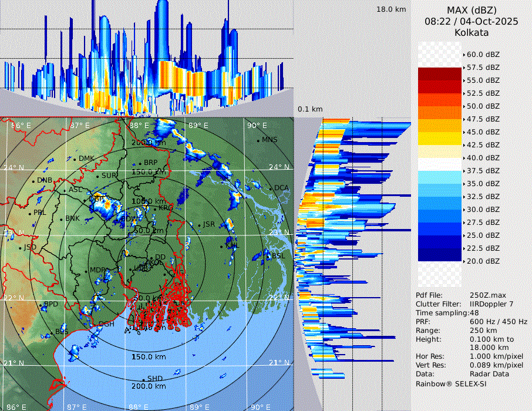Select the BSL station marker
The image size is (532, 411).
(268, 256)
